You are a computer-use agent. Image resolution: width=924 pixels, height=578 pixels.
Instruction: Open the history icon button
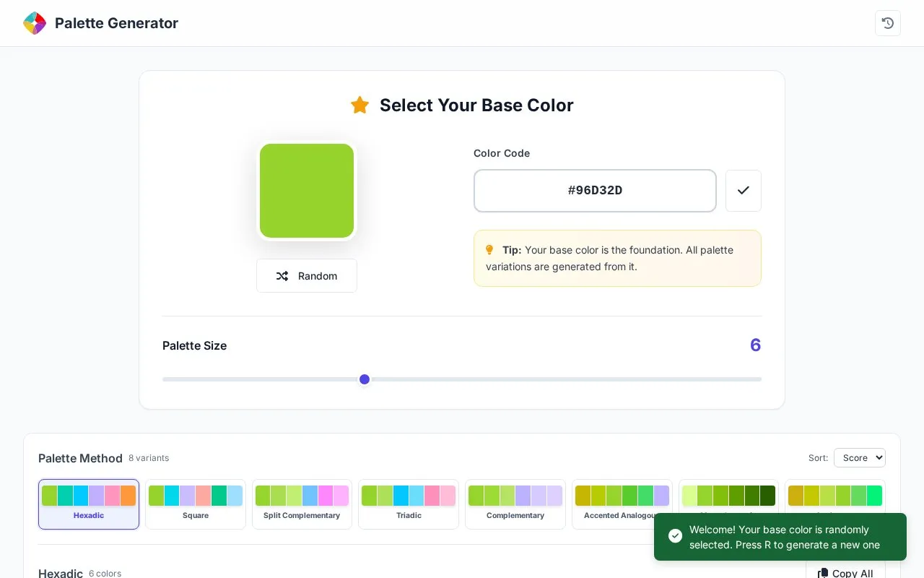[888, 23]
